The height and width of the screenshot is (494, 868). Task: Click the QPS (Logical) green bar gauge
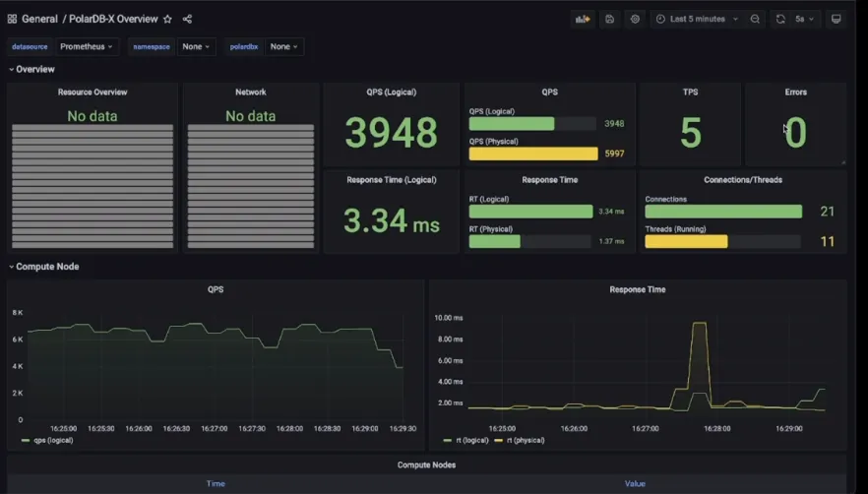coord(512,124)
